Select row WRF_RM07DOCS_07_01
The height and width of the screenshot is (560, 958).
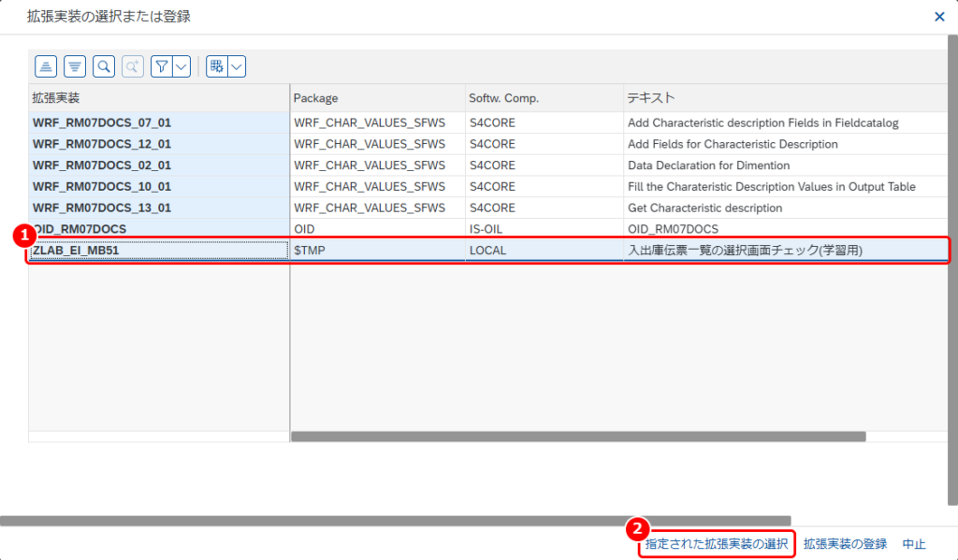(159, 122)
